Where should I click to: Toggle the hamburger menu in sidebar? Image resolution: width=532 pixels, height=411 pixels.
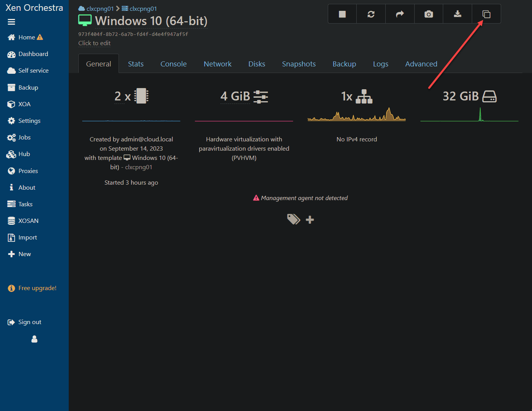(x=11, y=22)
